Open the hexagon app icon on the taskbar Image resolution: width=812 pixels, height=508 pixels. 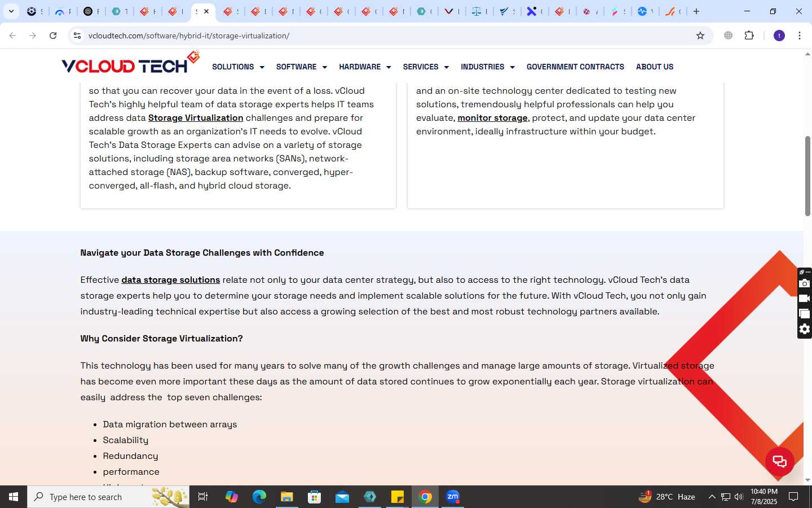[x=370, y=497]
